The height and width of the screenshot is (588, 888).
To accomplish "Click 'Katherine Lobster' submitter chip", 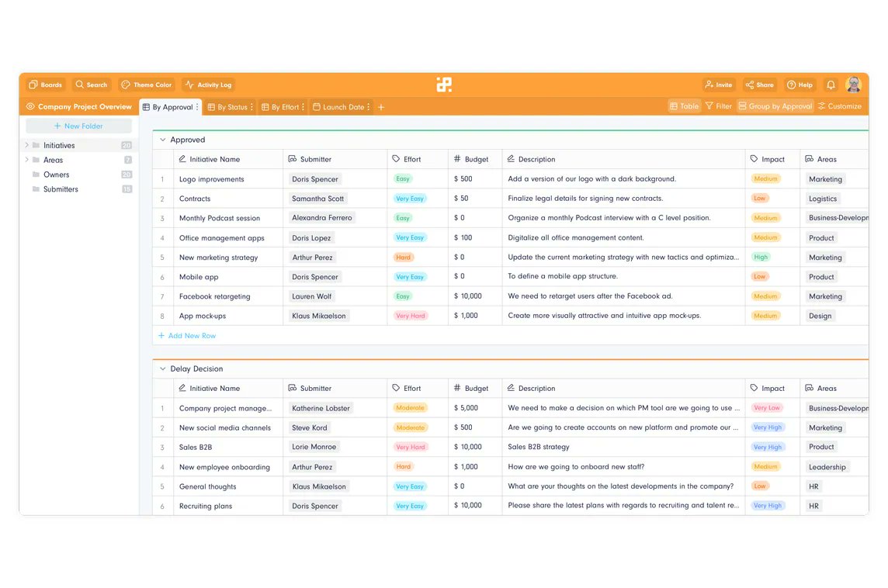I will [321, 409].
